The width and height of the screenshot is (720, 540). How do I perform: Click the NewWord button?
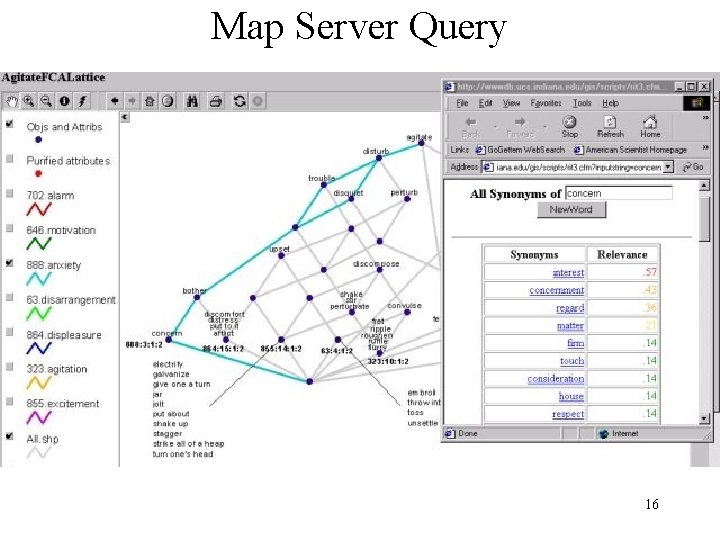[571, 210]
